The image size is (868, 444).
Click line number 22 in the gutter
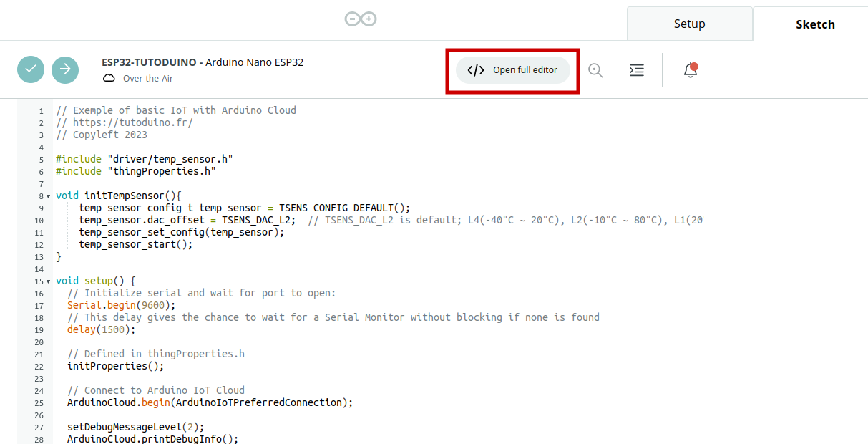click(x=39, y=366)
